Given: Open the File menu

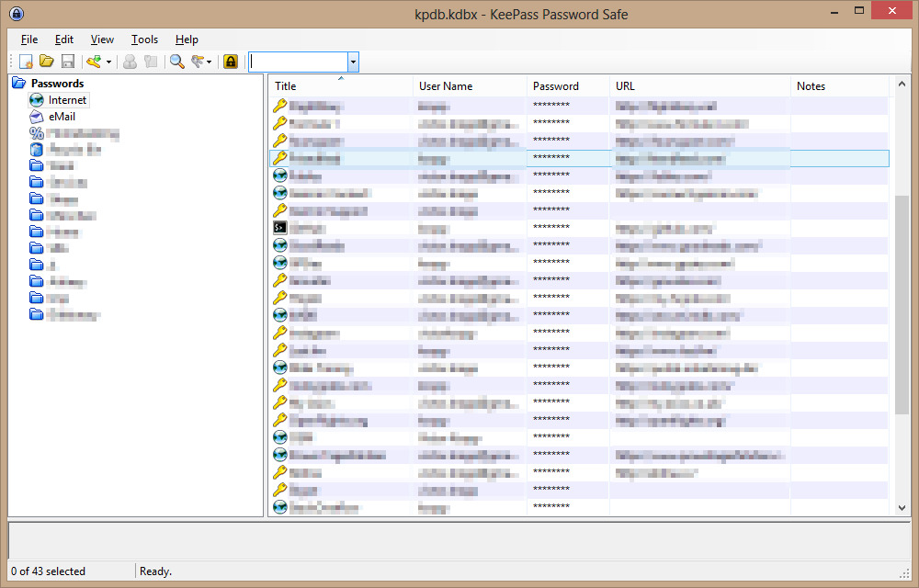Looking at the screenshot, I should 29,40.
